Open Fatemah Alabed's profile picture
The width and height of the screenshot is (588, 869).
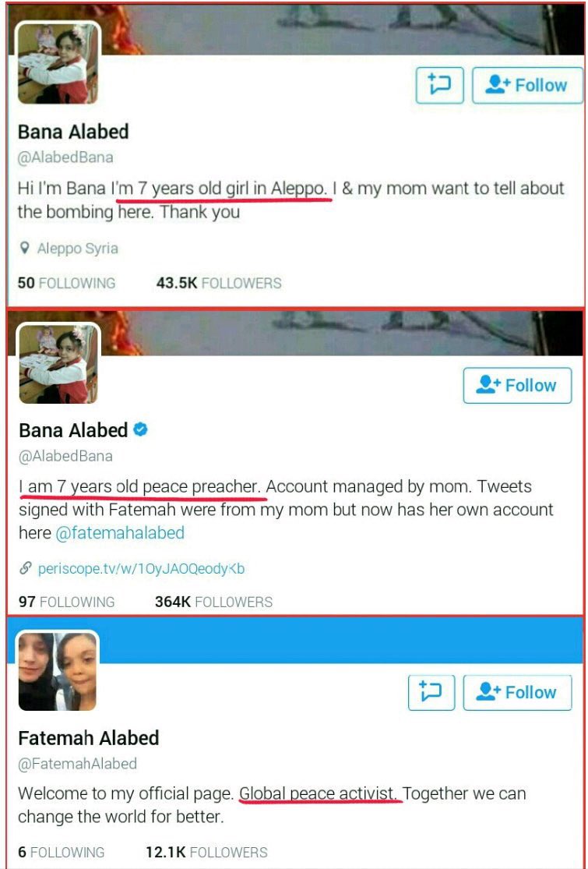pos(58,671)
